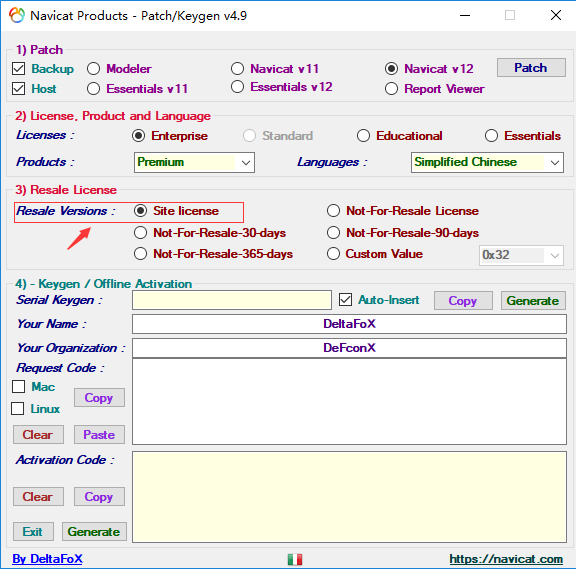Select Not-For-Resale-90-days option

pyautogui.click(x=333, y=233)
